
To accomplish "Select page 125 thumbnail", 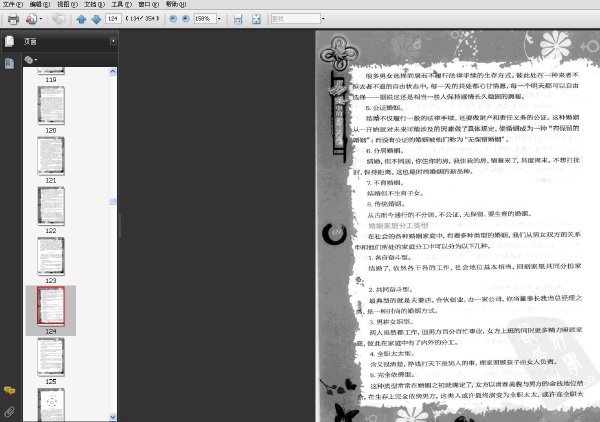I will [x=51, y=357].
